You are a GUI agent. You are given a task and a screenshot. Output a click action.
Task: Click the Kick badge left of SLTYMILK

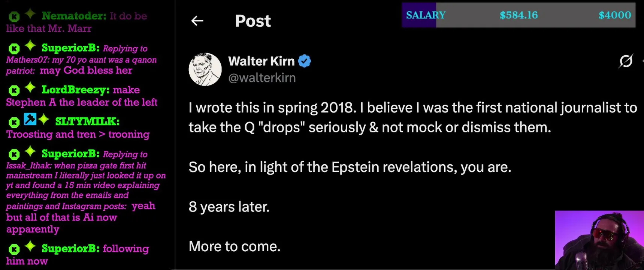click(14, 122)
